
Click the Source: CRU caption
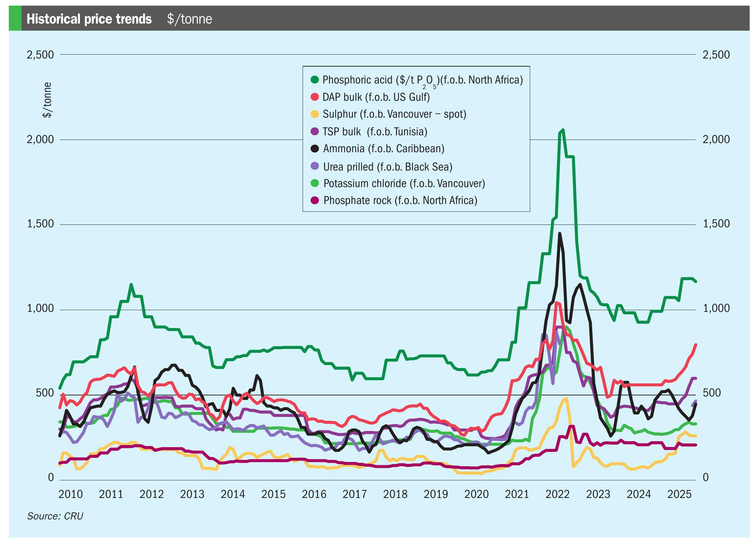55,516
